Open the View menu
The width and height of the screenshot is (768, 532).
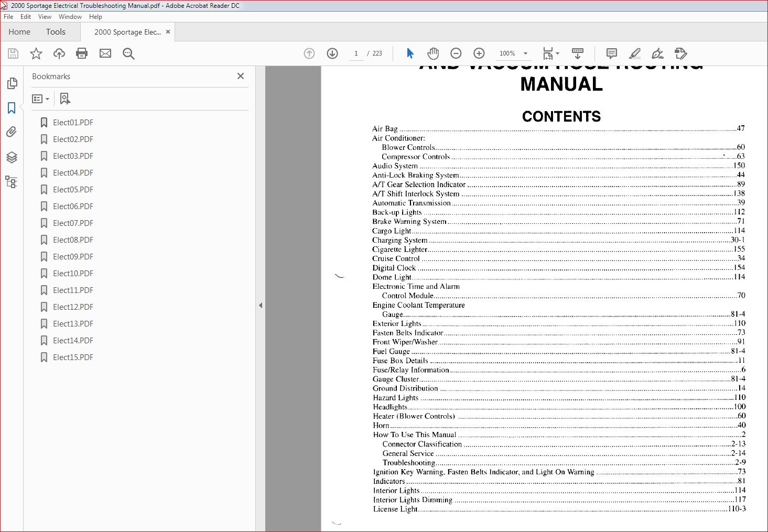point(45,17)
